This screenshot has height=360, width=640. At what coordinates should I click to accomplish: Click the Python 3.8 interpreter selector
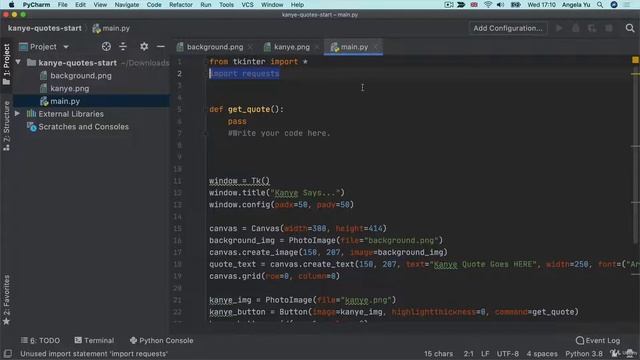pyautogui.click(x=584, y=353)
